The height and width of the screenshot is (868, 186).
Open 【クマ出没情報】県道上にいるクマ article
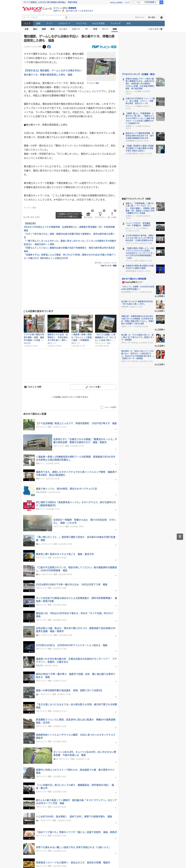(76, 423)
